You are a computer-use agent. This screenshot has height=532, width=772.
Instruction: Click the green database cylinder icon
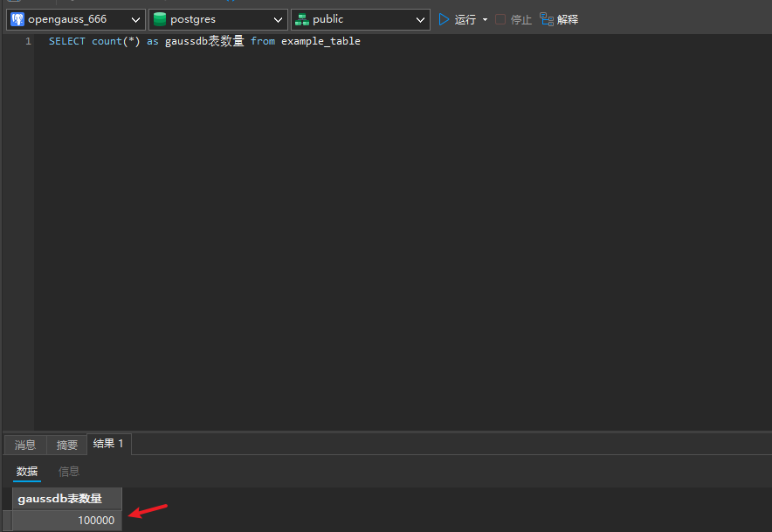160,20
